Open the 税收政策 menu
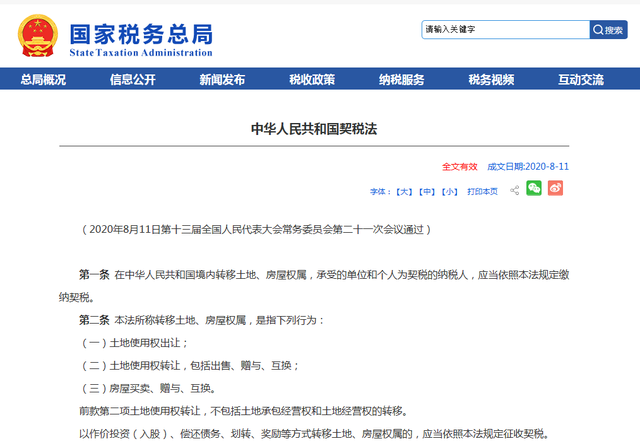This screenshot has width=640, height=446. click(312, 80)
